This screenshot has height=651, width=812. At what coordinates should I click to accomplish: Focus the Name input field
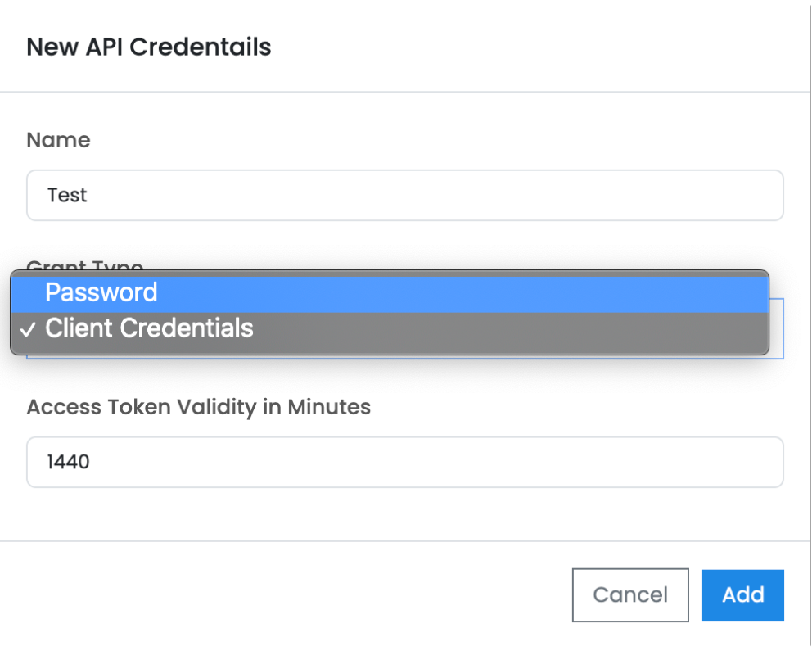[404, 195]
